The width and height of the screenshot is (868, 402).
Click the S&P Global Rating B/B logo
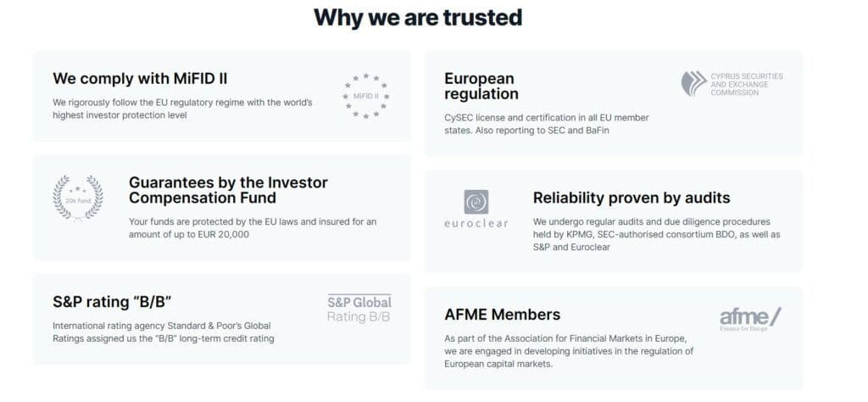point(359,309)
